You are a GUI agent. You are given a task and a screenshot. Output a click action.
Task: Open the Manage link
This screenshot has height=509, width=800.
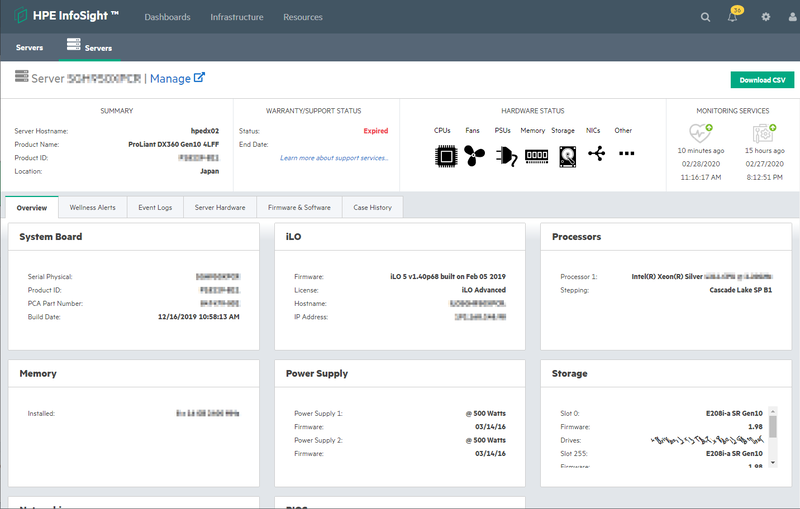[x=170, y=79]
